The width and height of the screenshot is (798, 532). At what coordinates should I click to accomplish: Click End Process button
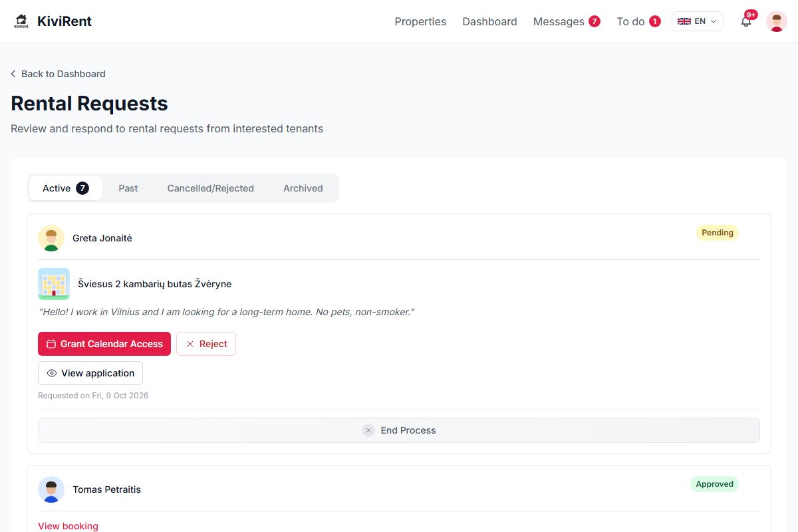(399, 430)
